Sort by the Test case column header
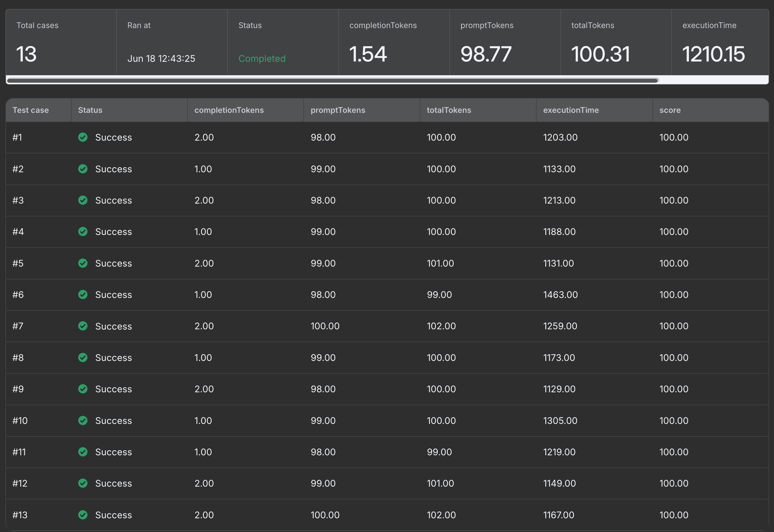The image size is (774, 532). click(31, 110)
